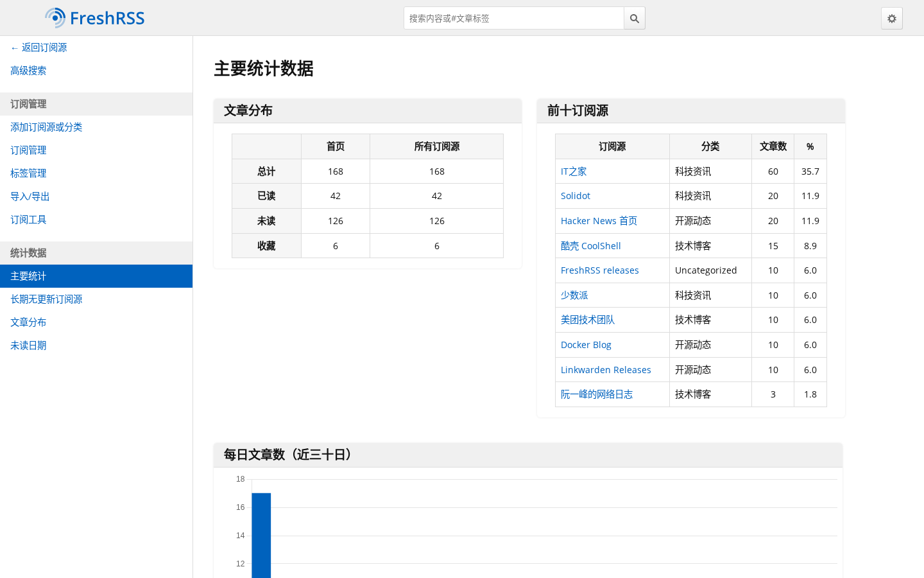This screenshot has width=924, height=578.
Task: Click the Uncategorized category cell
Action: pos(710,270)
